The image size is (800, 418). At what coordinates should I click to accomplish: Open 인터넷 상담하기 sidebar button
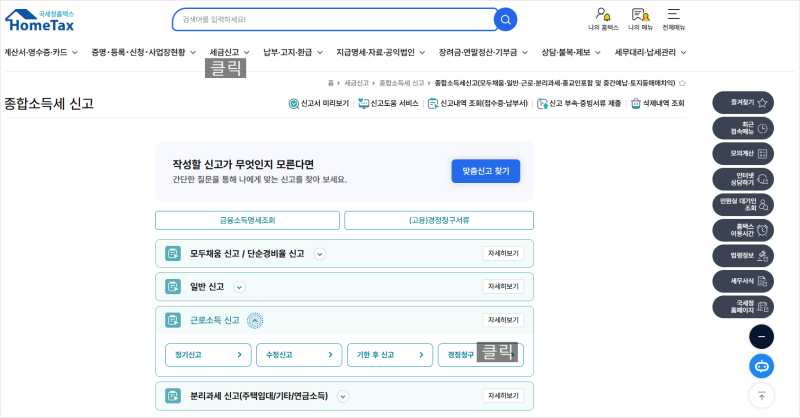tap(743, 179)
